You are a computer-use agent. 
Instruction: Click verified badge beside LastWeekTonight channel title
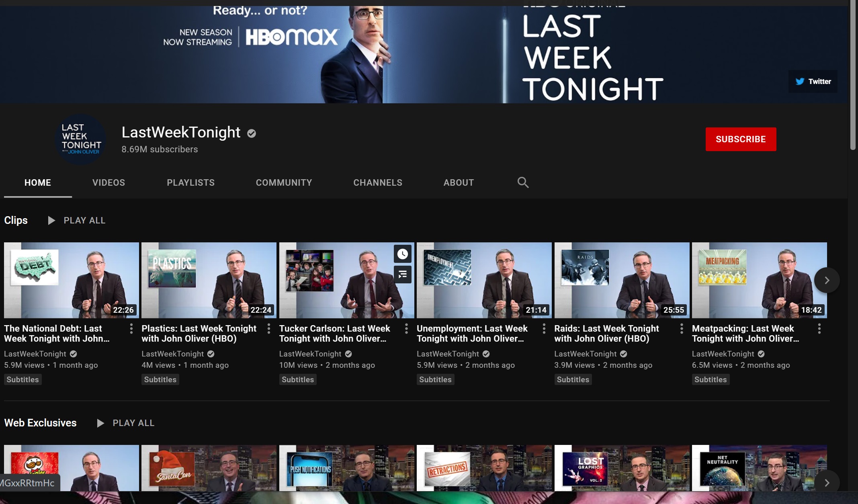252,133
